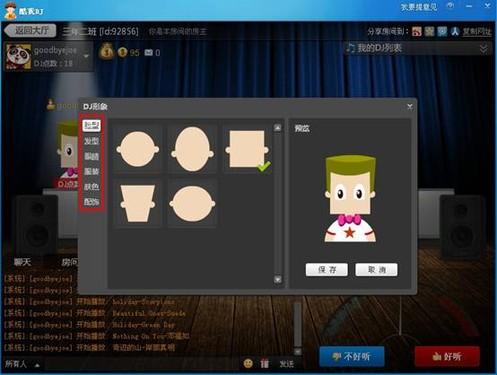Expand 我的DJ列表 playlist panel
The image size is (497, 375).
pyautogui.click(x=483, y=49)
